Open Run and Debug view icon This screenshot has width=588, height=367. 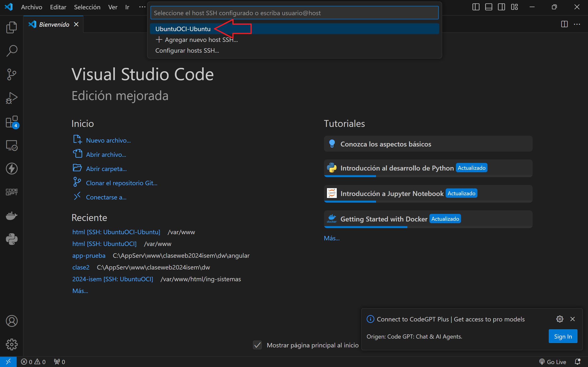point(12,98)
